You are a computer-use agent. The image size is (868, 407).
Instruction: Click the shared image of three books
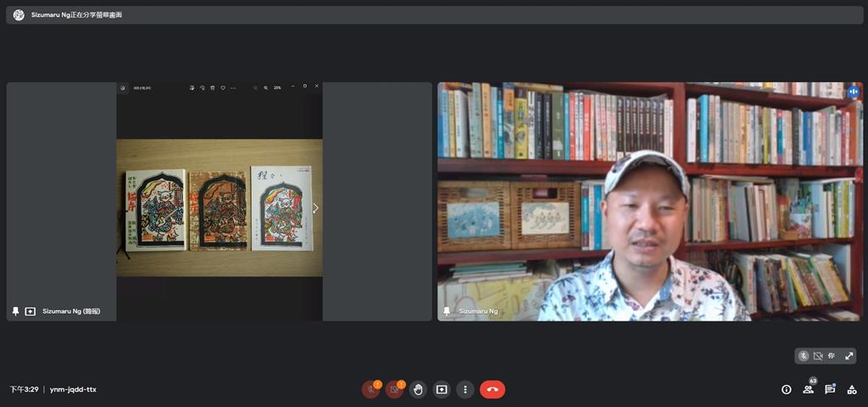pos(220,208)
